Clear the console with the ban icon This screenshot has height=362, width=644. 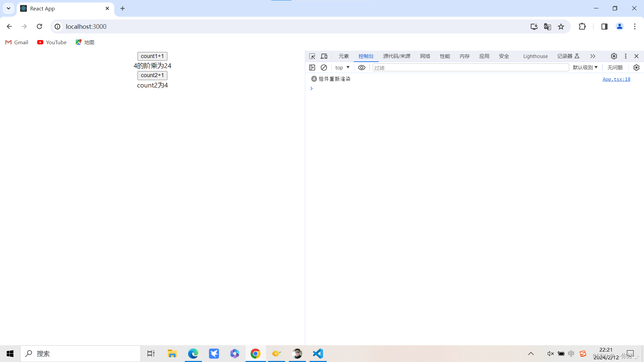[324, 67]
